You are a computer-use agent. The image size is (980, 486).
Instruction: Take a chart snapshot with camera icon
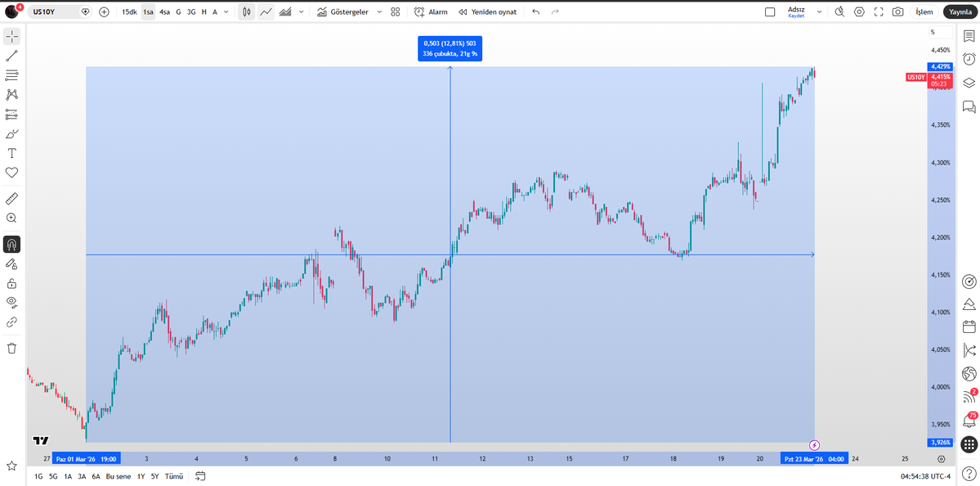point(897,12)
